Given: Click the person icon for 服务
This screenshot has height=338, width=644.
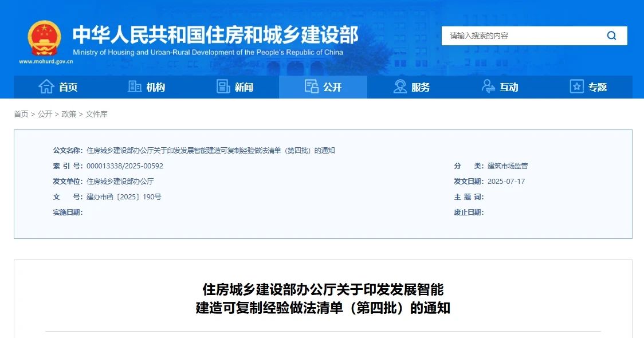Looking at the screenshot, I should click(400, 87).
